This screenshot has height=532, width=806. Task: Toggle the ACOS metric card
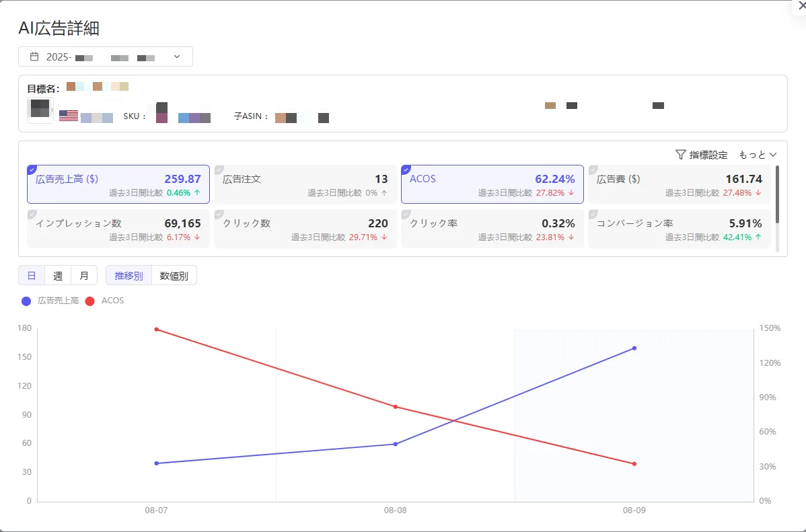[492, 184]
